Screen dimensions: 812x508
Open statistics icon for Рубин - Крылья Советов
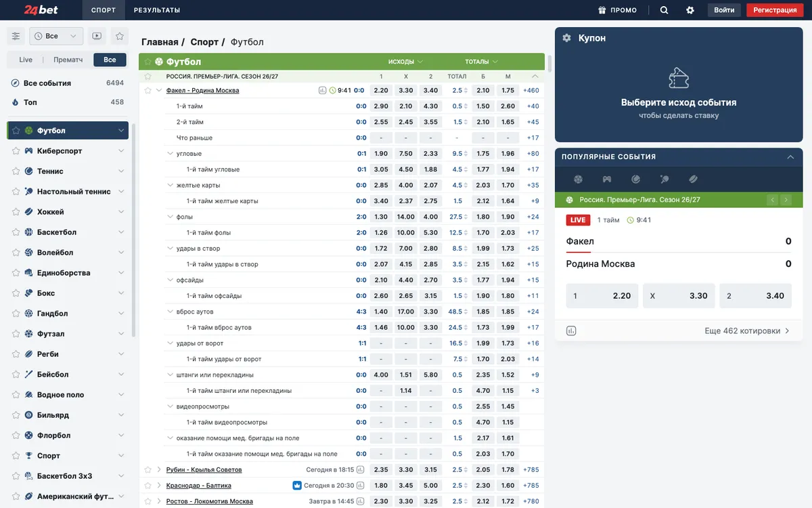click(x=361, y=469)
